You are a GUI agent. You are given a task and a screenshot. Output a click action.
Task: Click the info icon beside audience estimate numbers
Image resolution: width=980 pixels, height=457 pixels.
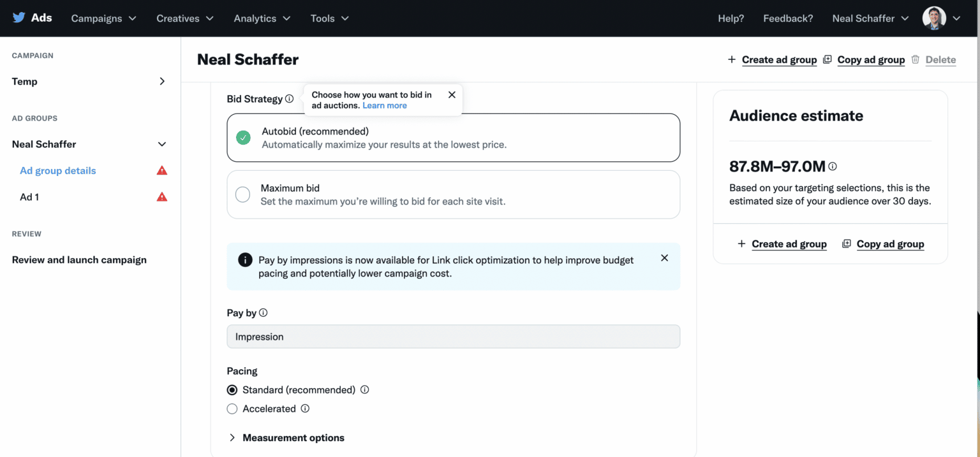833,166
